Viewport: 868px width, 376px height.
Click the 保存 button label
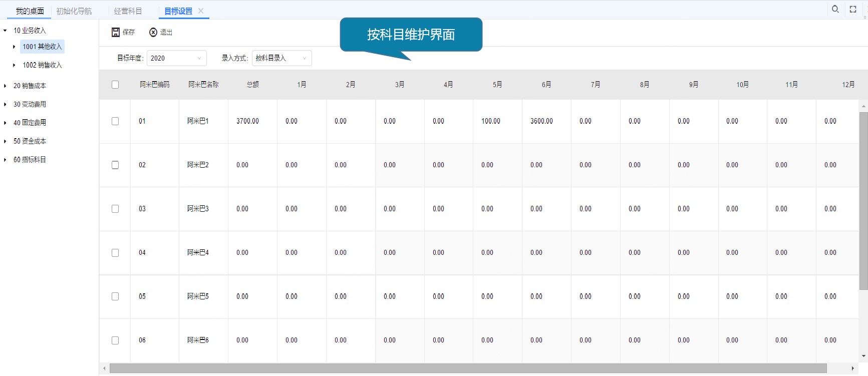[x=129, y=32]
